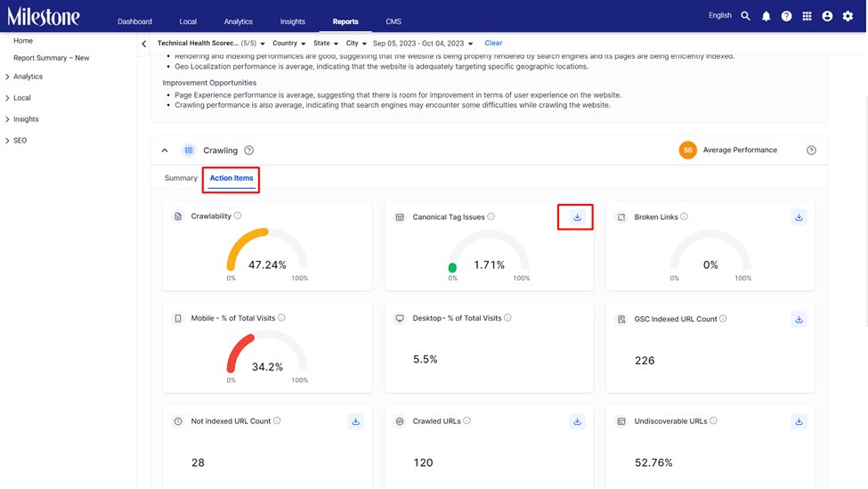Collapse the left sidebar panel
Screen dimensions: 868x489
144,44
